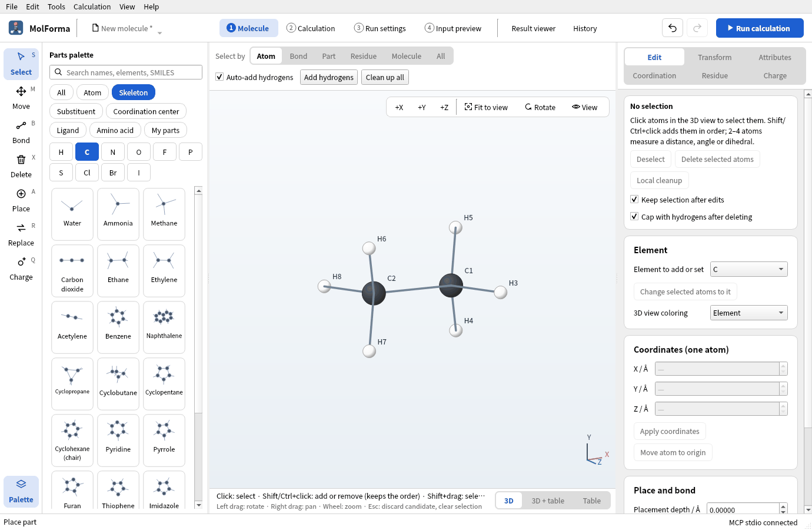Open the Calculation menu
The height and width of the screenshot is (530, 812).
point(92,6)
